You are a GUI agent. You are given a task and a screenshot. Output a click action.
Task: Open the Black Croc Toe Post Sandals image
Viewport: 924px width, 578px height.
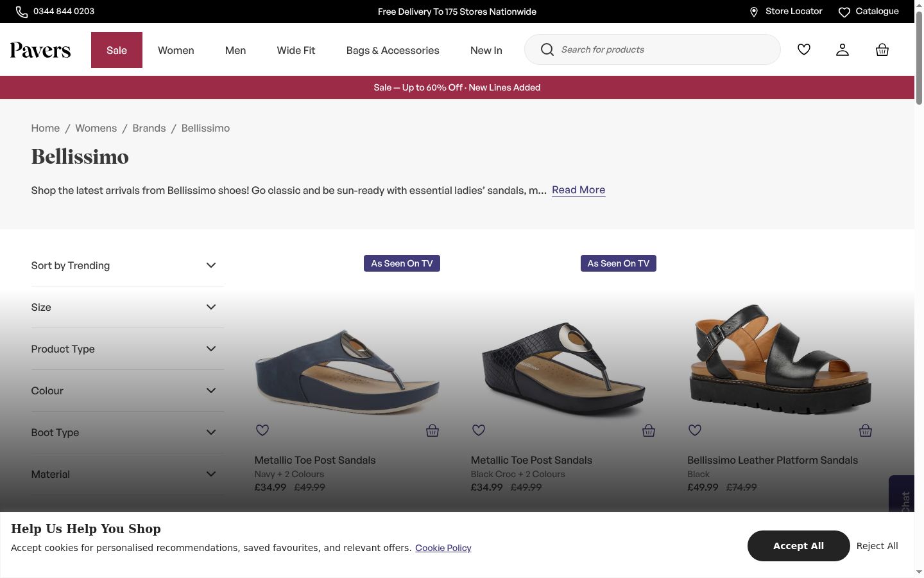[x=564, y=369]
